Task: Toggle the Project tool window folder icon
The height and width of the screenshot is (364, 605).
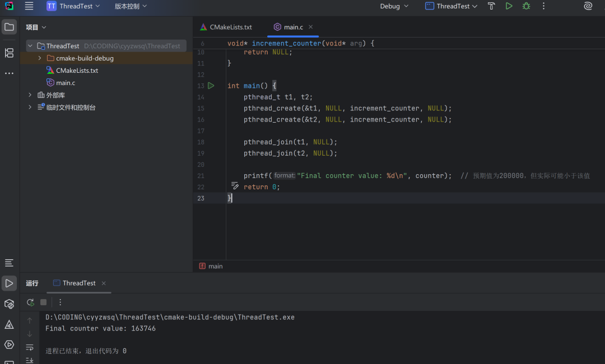Action: point(9,27)
